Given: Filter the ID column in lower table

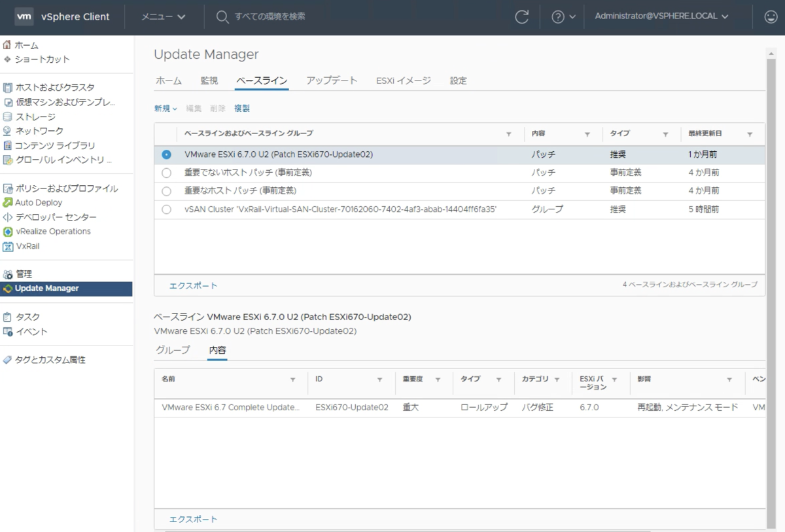Looking at the screenshot, I should [x=379, y=380].
